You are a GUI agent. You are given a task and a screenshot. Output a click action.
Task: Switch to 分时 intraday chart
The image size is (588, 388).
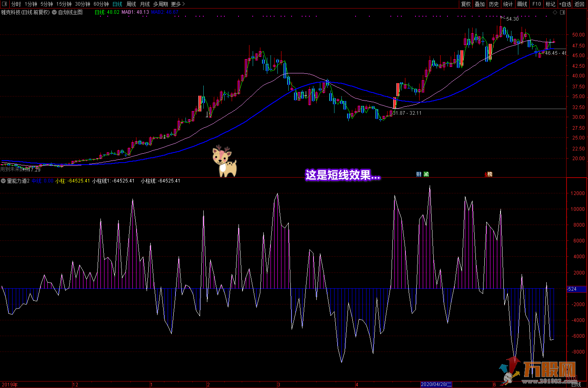pos(16,4)
